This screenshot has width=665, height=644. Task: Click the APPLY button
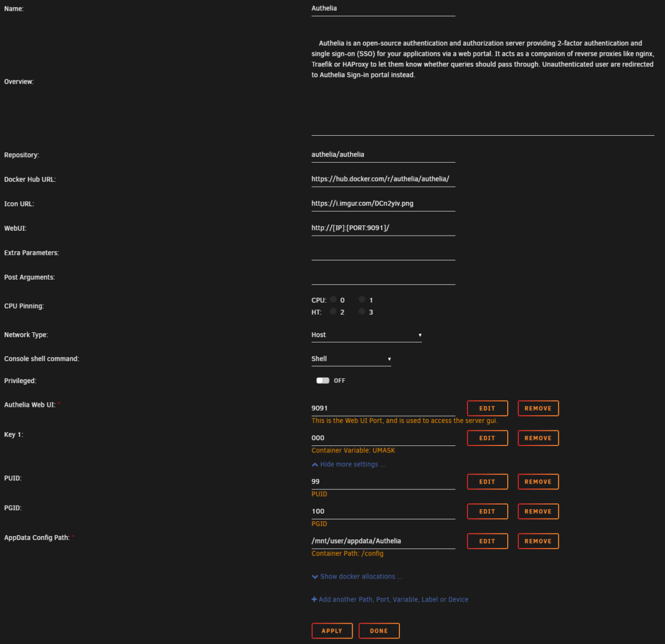click(332, 631)
